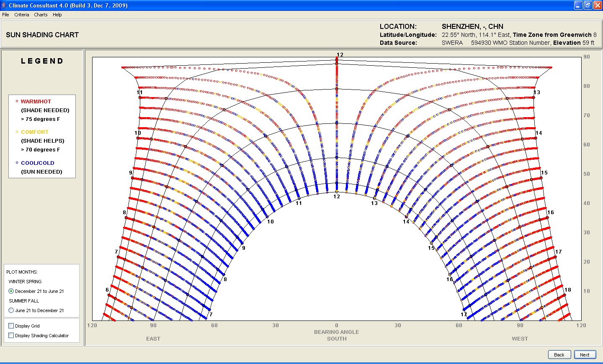Click the (SUN NEEDED) legend text
Image resolution: width=603 pixels, height=364 pixels.
pyautogui.click(x=41, y=172)
